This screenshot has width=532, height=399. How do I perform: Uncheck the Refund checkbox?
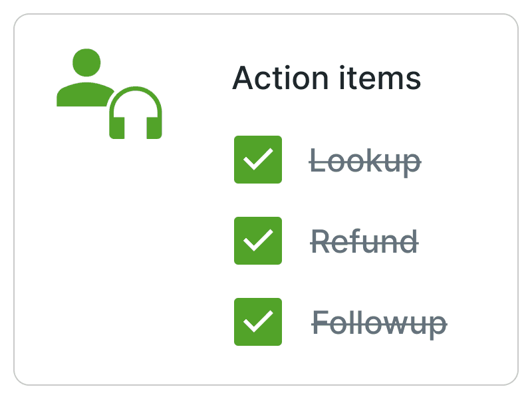tap(258, 241)
